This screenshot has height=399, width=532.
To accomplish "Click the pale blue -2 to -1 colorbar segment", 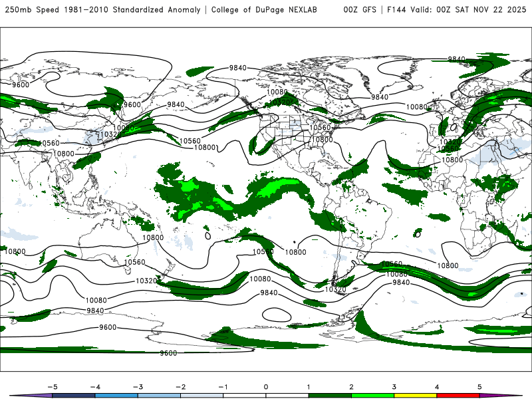I will [202, 396].
